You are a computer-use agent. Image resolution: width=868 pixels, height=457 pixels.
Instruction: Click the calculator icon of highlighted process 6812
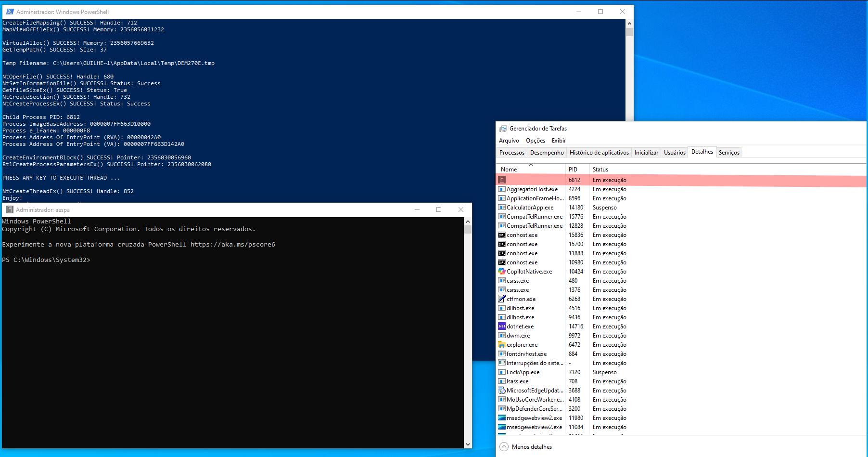(x=502, y=180)
